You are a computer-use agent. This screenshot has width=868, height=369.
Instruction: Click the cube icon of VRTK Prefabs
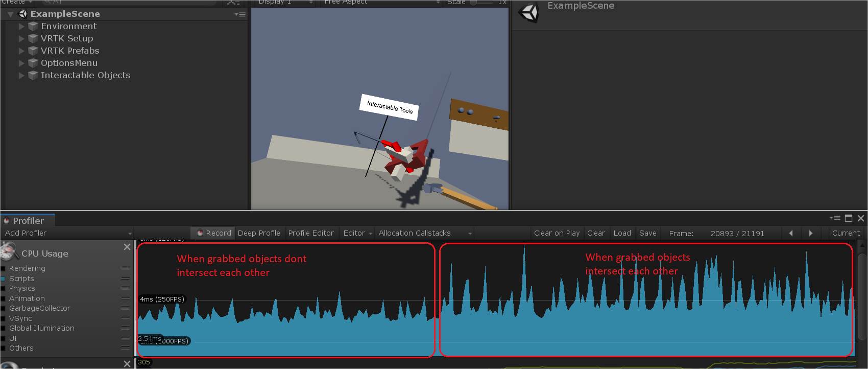tap(33, 51)
